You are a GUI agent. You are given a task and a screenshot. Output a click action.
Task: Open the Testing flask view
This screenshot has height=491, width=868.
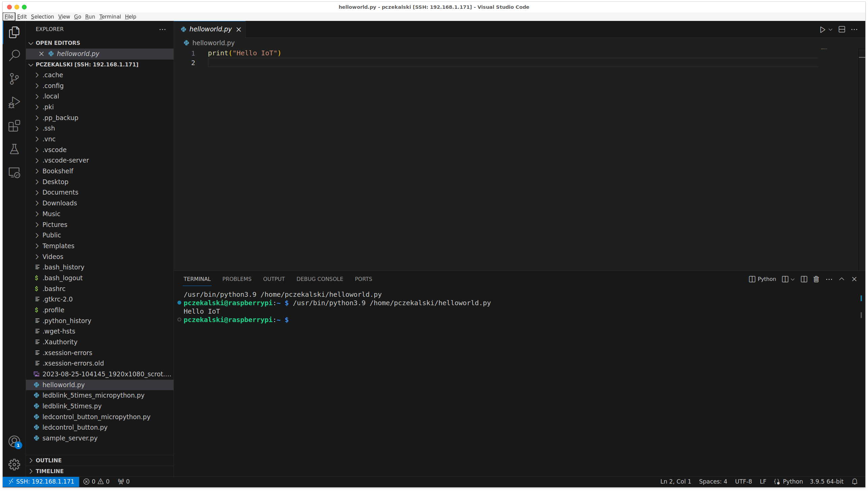click(14, 149)
